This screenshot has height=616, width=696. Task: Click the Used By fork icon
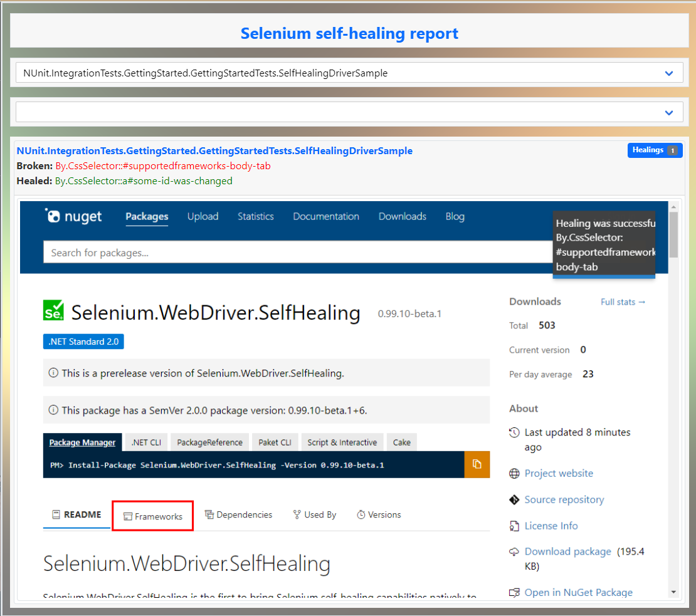click(x=297, y=514)
